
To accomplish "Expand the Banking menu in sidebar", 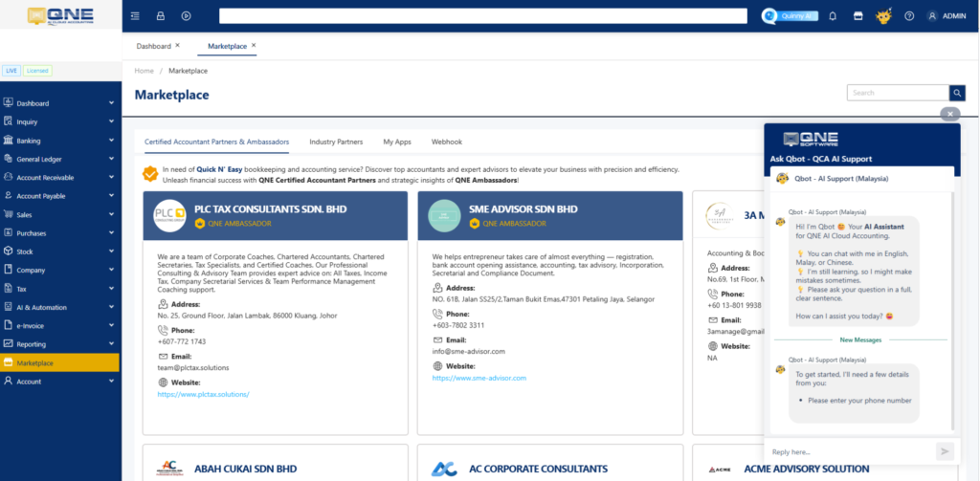I will tap(59, 141).
